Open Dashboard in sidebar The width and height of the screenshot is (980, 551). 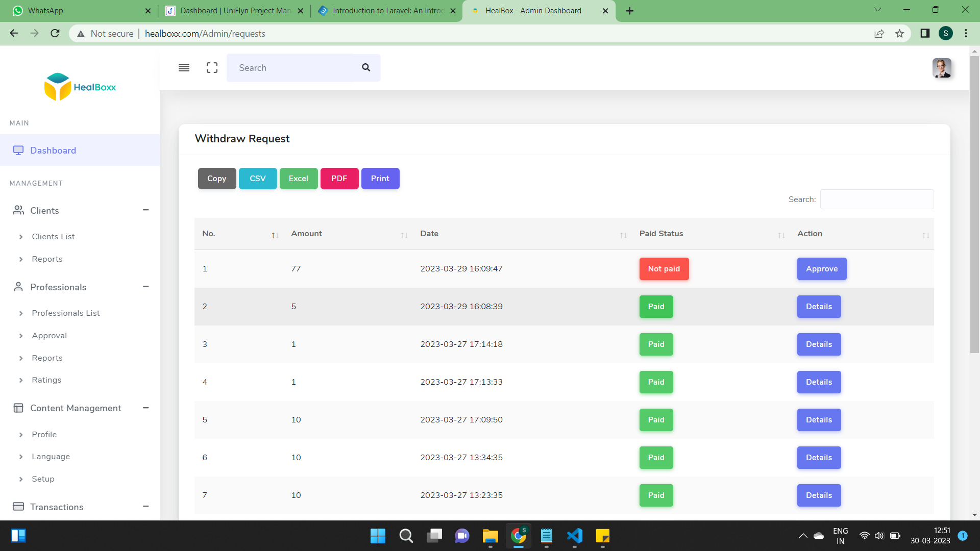[53, 151]
